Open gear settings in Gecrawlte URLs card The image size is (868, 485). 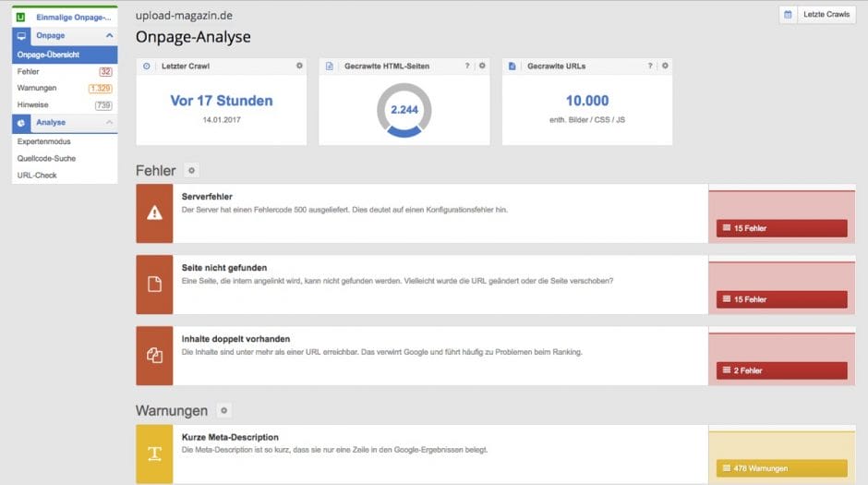click(665, 67)
